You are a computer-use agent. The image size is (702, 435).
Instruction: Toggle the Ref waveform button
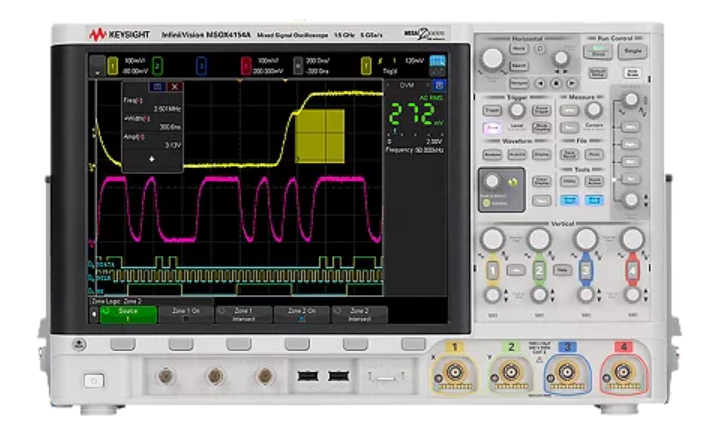coord(630,179)
